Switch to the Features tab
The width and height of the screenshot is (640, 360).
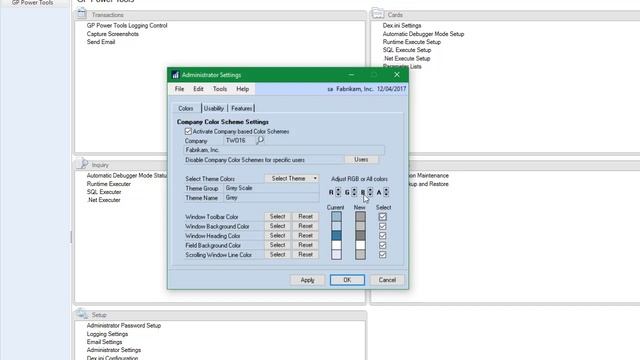pyautogui.click(x=241, y=108)
